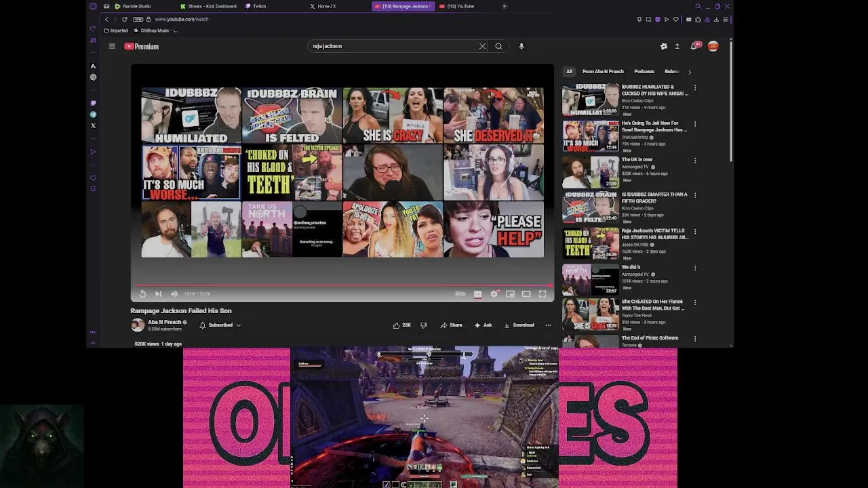The width and height of the screenshot is (868, 488).
Task: Like the video with 25K likes
Action: (x=401, y=325)
